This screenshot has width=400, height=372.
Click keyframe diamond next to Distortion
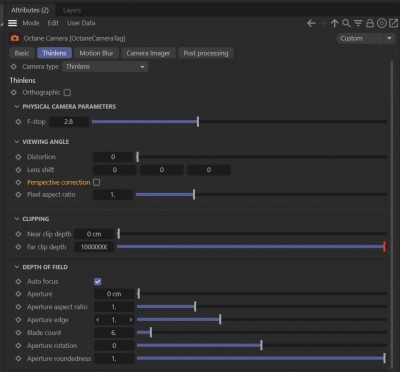[x=18, y=157]
